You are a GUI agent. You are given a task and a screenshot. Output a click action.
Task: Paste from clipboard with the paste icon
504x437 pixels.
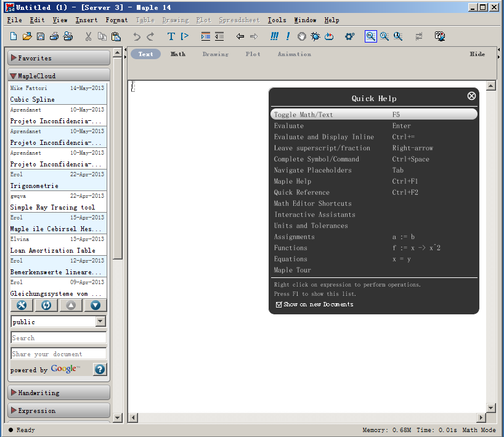(116, 36)
